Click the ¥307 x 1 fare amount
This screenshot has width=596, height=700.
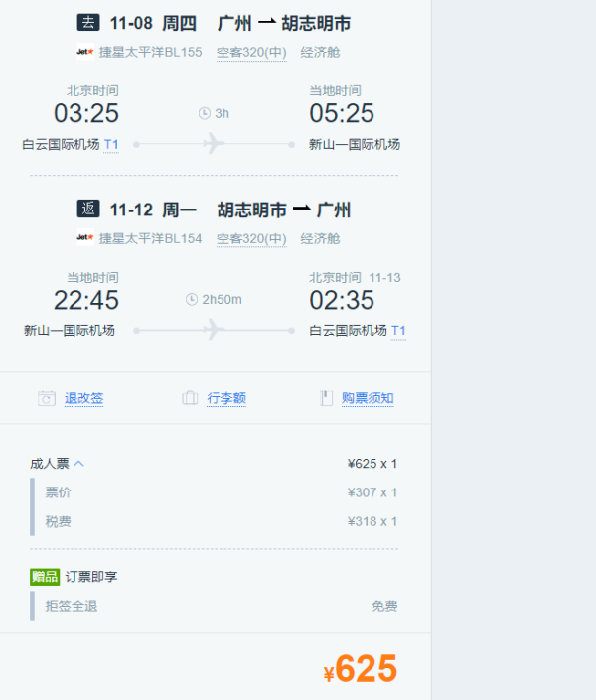(372, 492)
